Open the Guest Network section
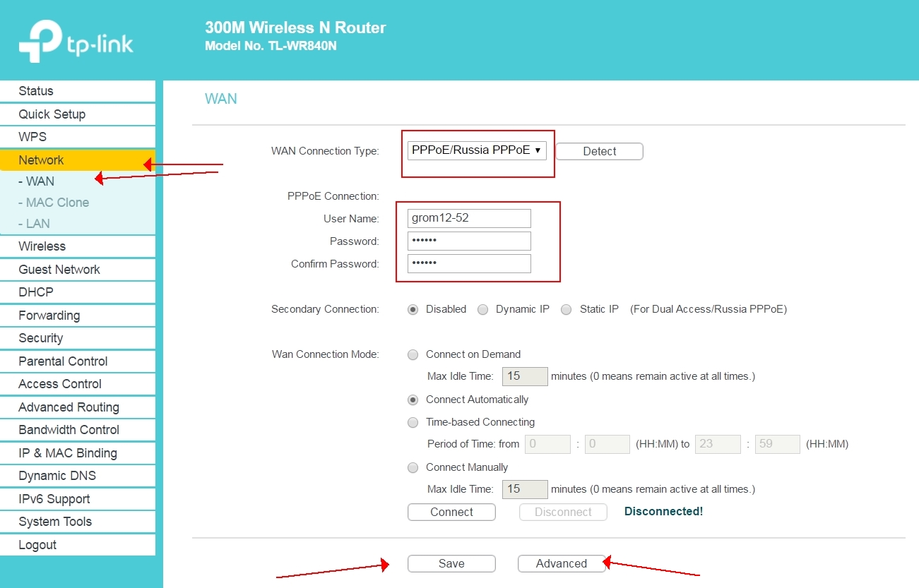Screen dimensions: 919x588 pos(77,270)
